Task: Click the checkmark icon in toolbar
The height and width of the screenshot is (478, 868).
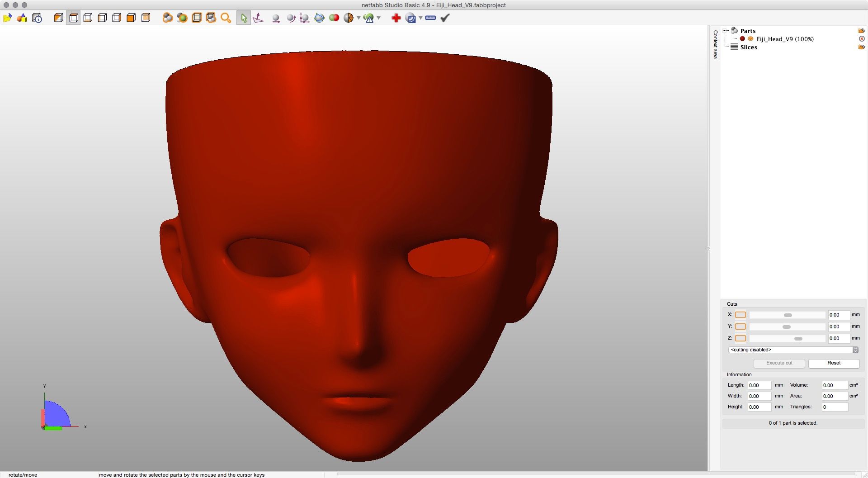Action: 445,18
